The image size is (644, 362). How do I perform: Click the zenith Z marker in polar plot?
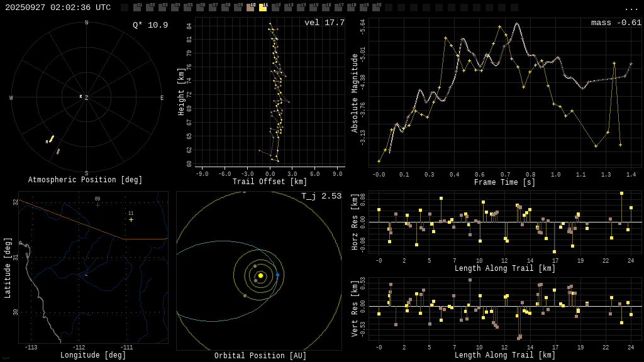86,98
